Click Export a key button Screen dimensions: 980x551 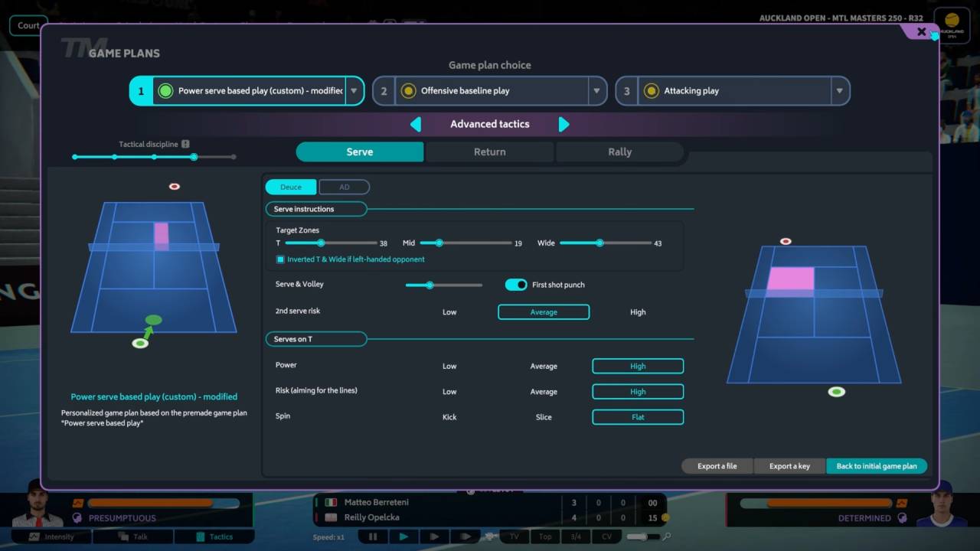[x=789, y=466]
